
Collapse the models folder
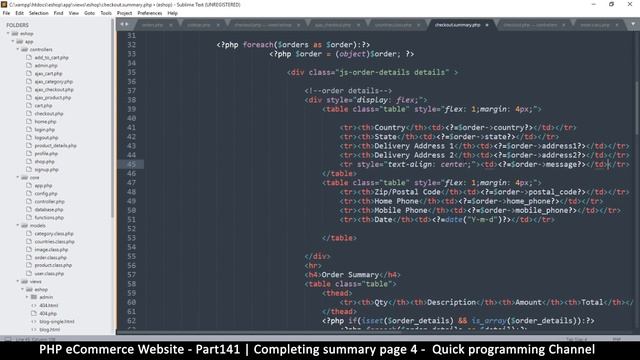pyautogui.click(x=18, y=226)
